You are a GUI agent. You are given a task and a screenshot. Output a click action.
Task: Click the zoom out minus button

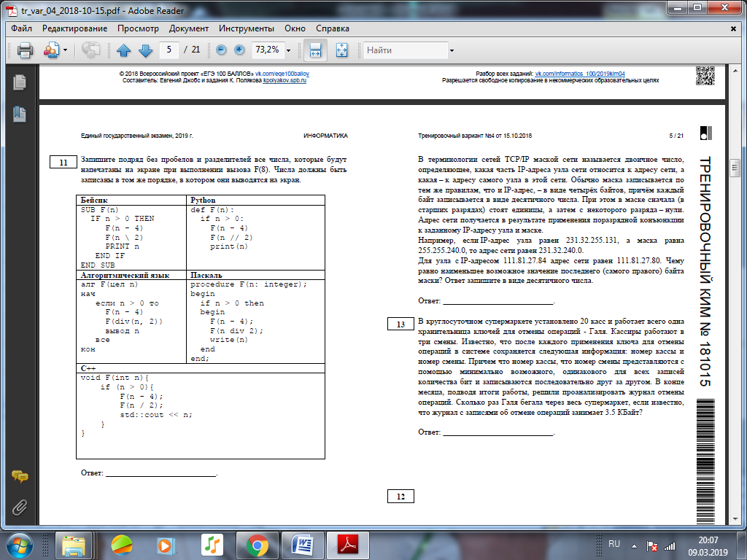[x=221, y=50]
